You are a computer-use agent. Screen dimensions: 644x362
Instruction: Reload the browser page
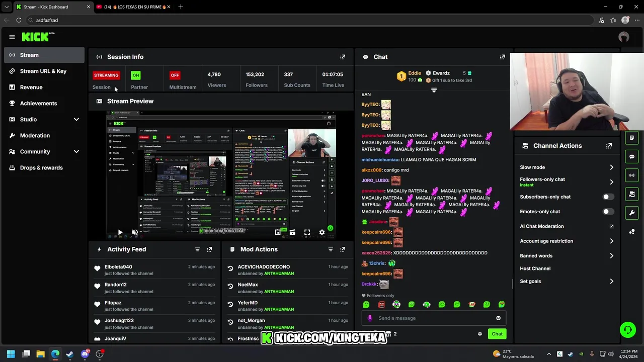pyautogui.click(x=19, y=20)
